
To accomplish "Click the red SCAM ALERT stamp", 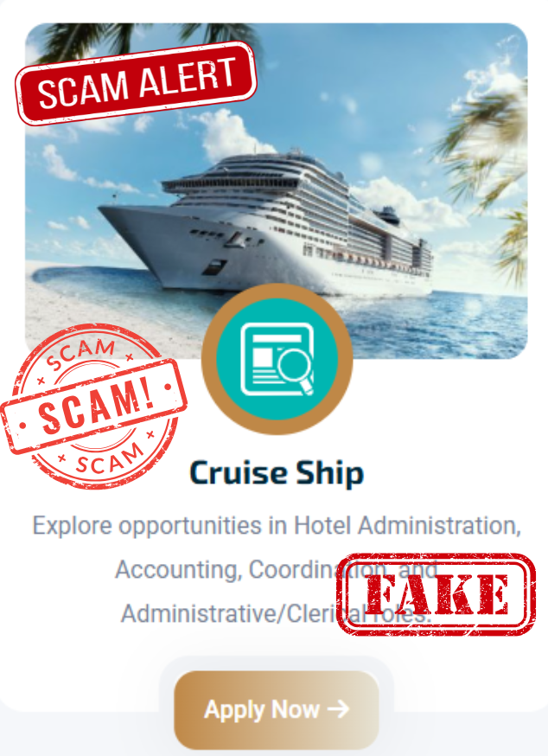I will click(136, 82).
